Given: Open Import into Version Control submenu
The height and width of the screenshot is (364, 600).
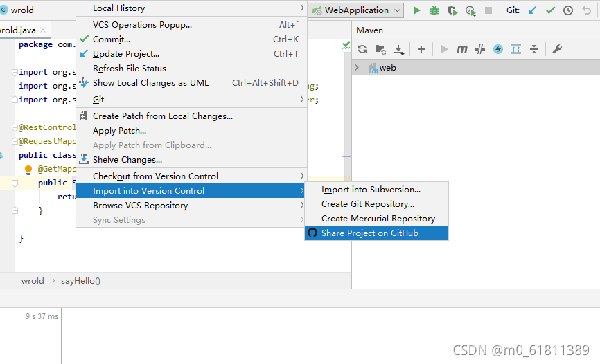Looking at the screenshot, I should (191, 191).
